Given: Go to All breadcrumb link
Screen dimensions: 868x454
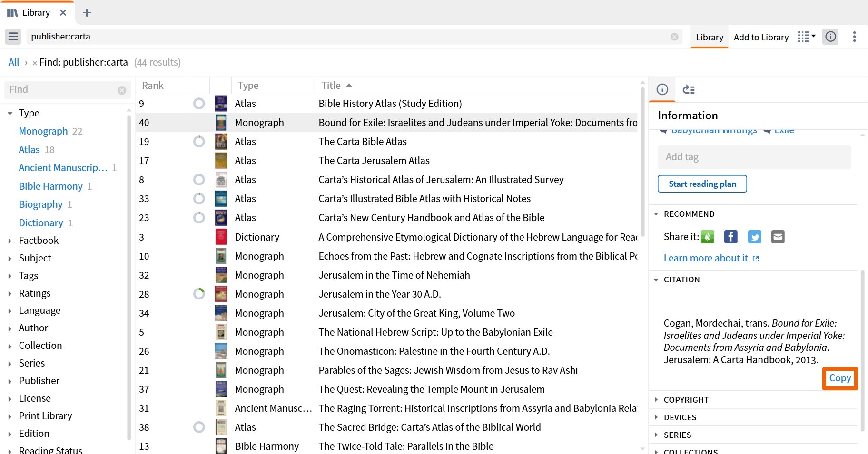Looking at the screenshot, I should [14, 62].
